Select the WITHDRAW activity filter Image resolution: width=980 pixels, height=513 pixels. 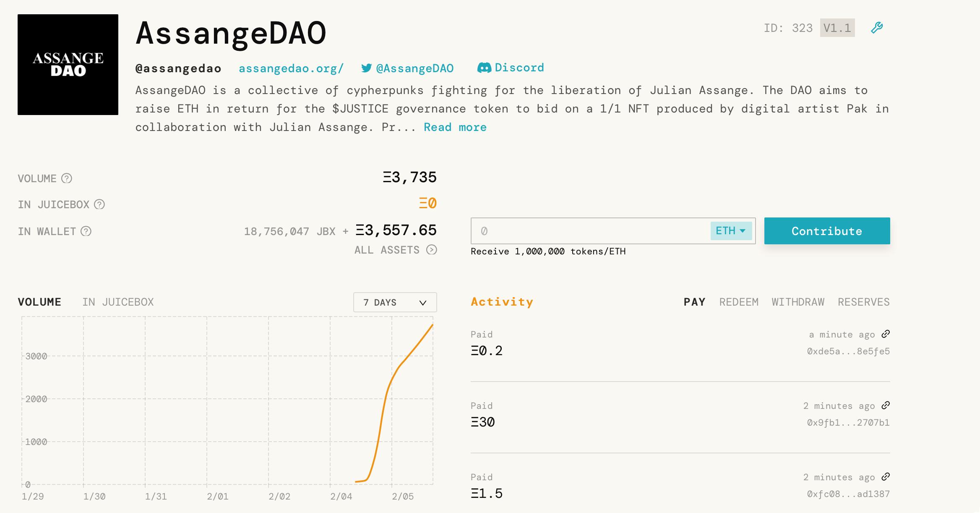(x=798, y=302)
